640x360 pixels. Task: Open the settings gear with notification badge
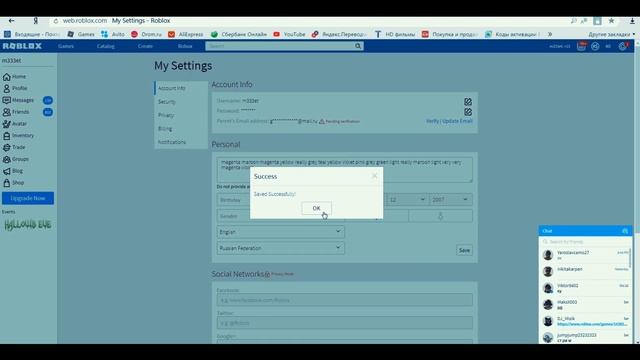[x=623, y=46]
